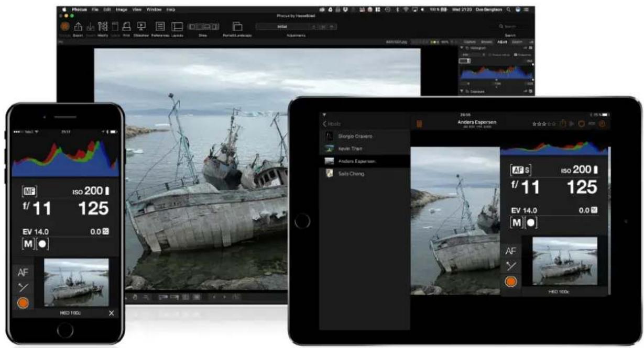Screen dimensions: 644x348
Task: Tap the orange trash icon on iPad top bar
Action: click(x=419, y=124)
